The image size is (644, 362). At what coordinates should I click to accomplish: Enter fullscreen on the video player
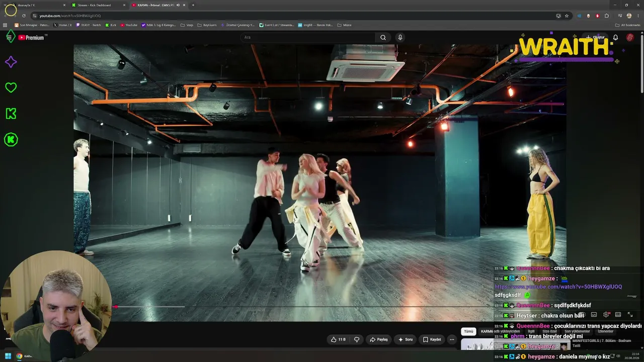pos(630,315)
